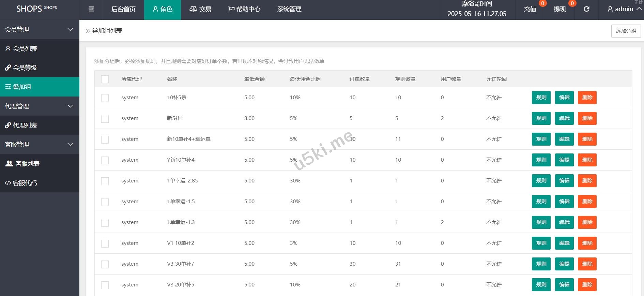Switch to the 交易 top menu tab

click(x=200, y=9)
